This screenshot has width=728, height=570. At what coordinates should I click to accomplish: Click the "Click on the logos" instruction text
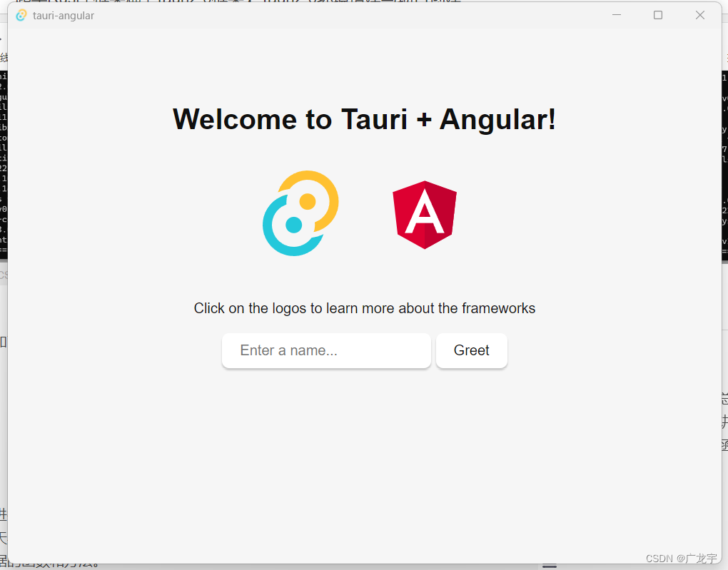coord(364,308)
